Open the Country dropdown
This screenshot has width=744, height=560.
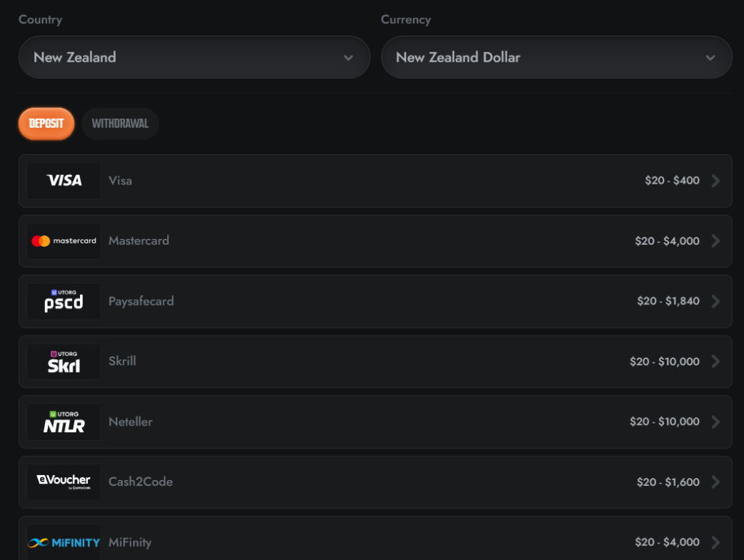coord(194,57)
